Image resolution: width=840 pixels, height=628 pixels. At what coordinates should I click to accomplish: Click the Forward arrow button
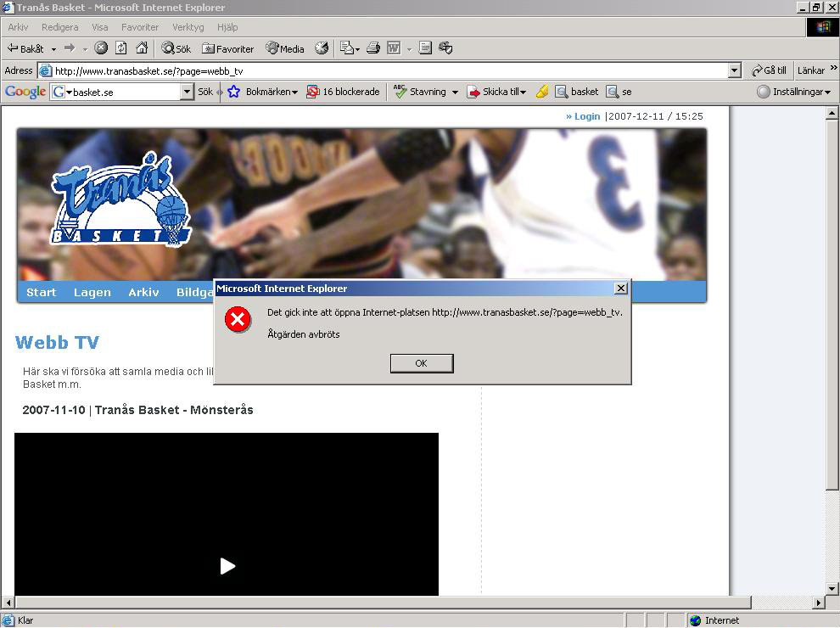pyautogui.click(x=70, y=48)
